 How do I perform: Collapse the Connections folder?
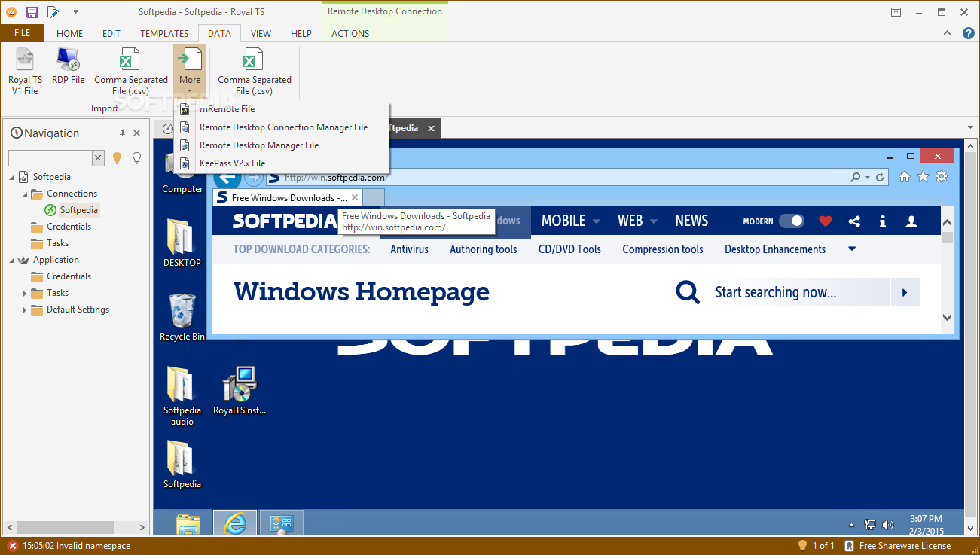tap(26, 194)
